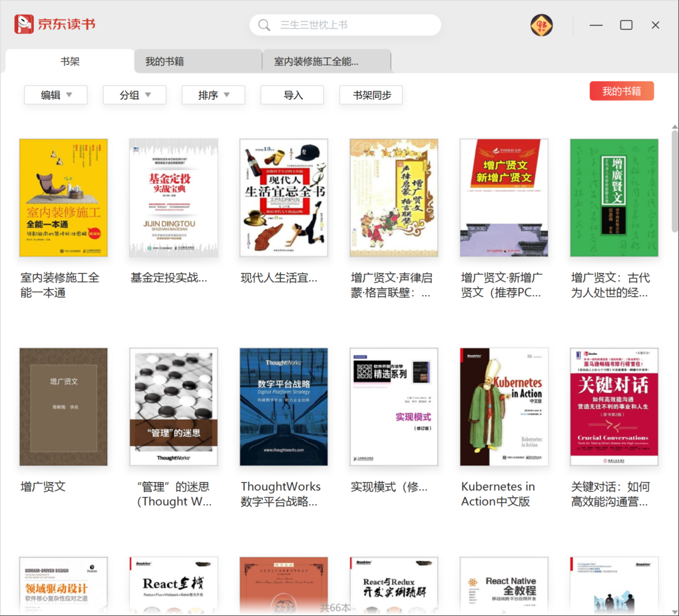Image resolution: width=679 pixels, height=616 pixels.
Task: Click title text 增广贤文：古代为人处世的经...
Action: (x=610, y=285)
